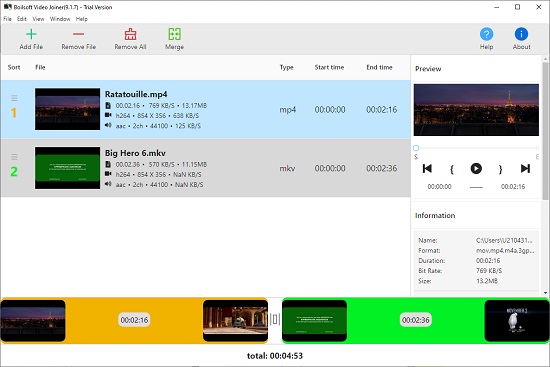Screen dimensions: 550x367
Task: Select the Big Hero 6.mkv thumbnail in list
Action: pos(67,168)
